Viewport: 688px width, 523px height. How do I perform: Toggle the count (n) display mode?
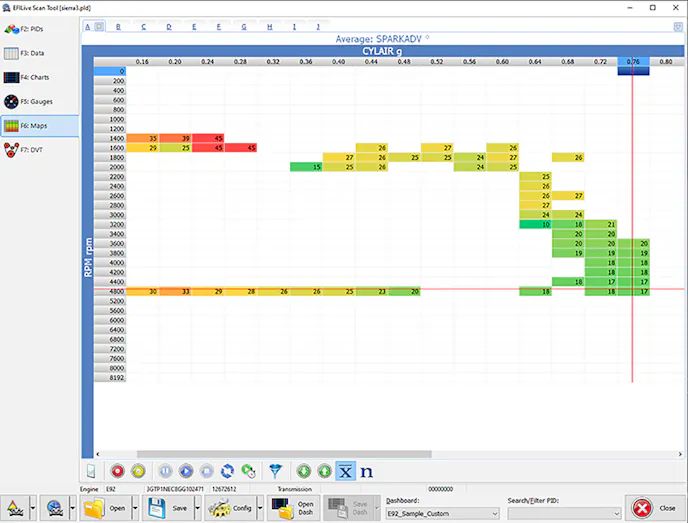[366, 470]
